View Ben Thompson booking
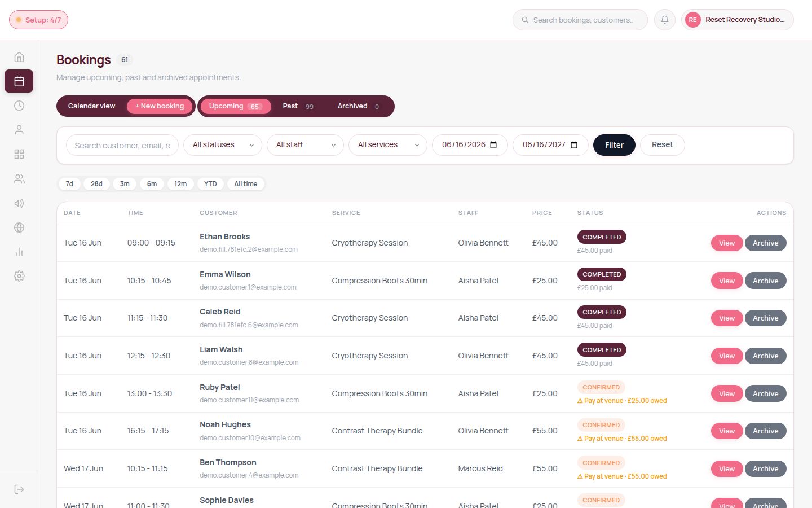This screenshot has height=508, width=812. pos(727,469)
